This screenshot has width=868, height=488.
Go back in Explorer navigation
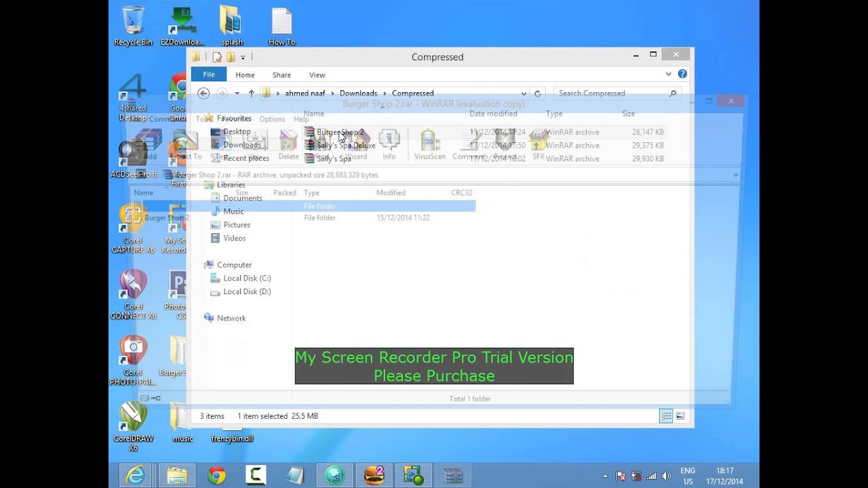pyautogui.click(x=203, y=94)
